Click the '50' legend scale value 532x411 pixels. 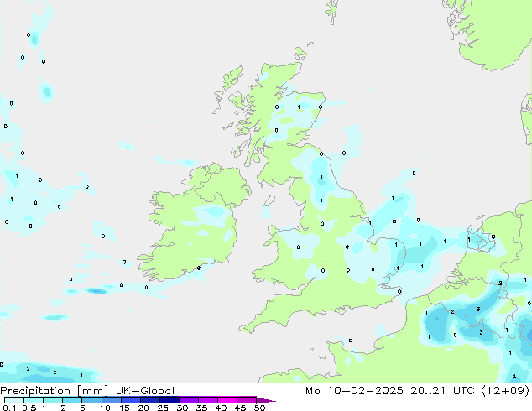point(259,408)
